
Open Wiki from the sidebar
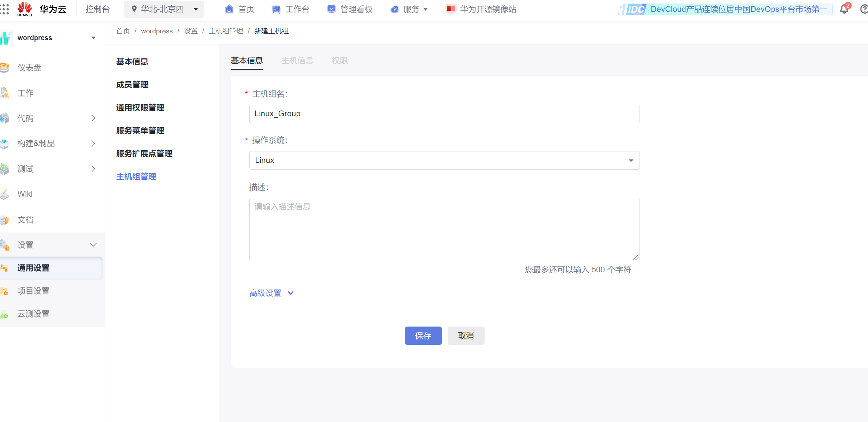coord(25,194)
